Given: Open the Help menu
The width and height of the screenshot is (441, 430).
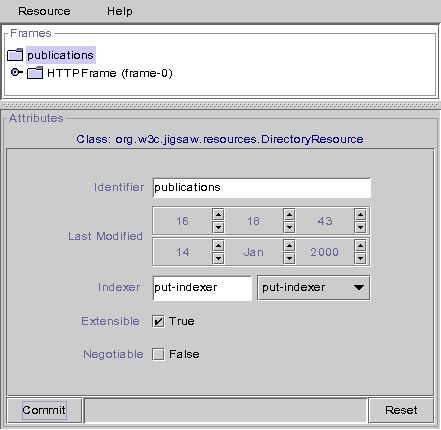Looking at the screenshot, I should pyautogui.click(x=120, y=11).
